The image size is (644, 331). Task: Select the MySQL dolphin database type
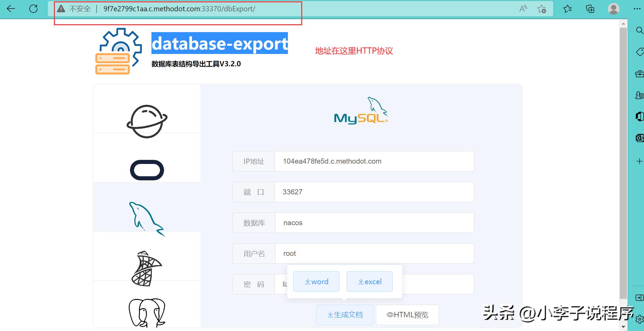[147, 219]
